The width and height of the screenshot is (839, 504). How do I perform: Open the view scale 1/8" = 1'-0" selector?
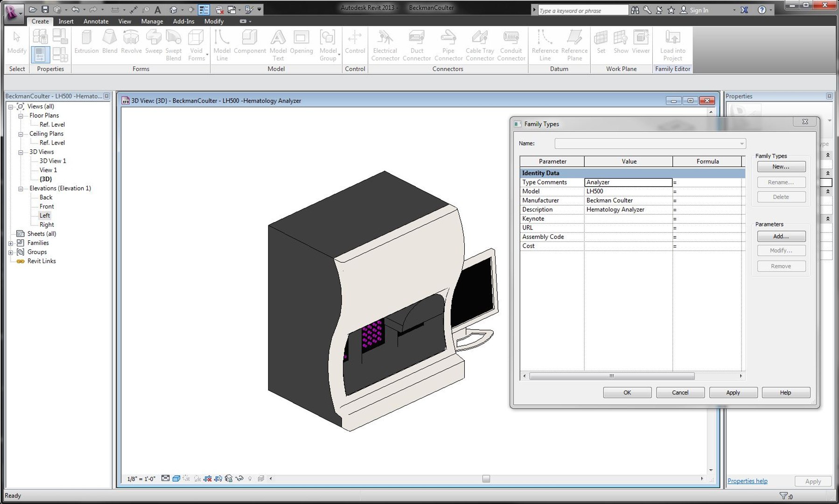(141, 479)
